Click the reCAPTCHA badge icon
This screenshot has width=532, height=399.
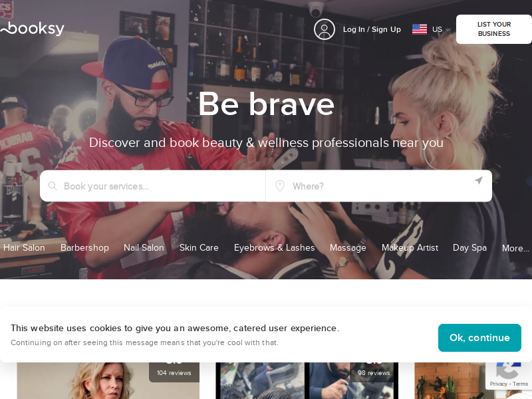point(508,370)
